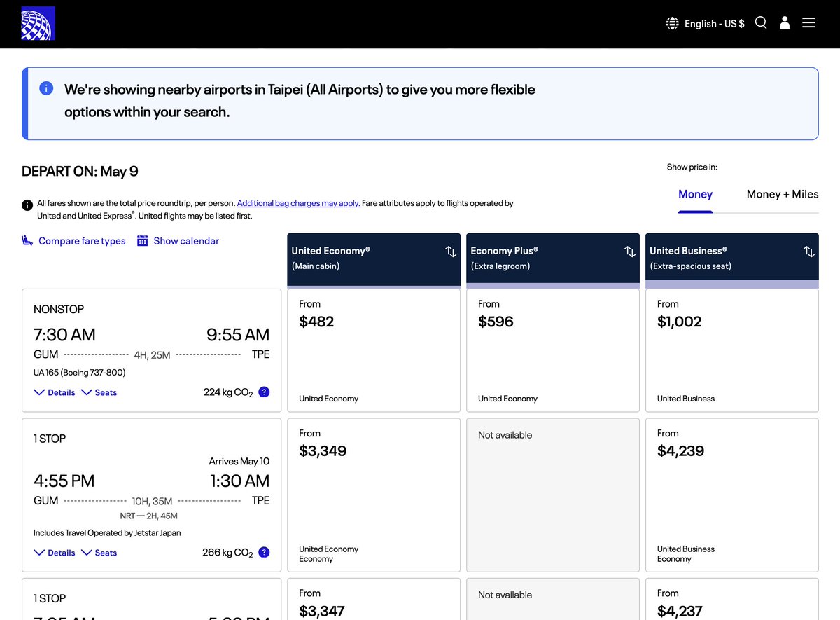Expand Details for 4:55 PM one-stop flight

coord(55,553)
